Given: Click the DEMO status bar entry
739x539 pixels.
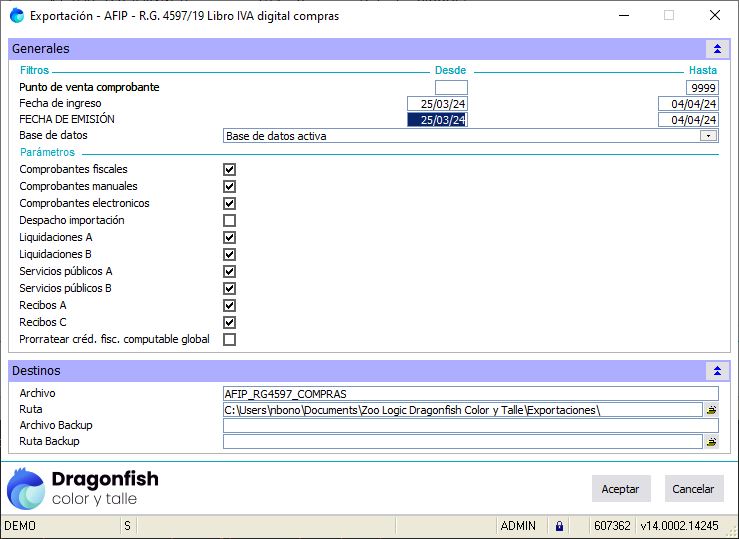Looking at the screenshot, I should [20, 526].
